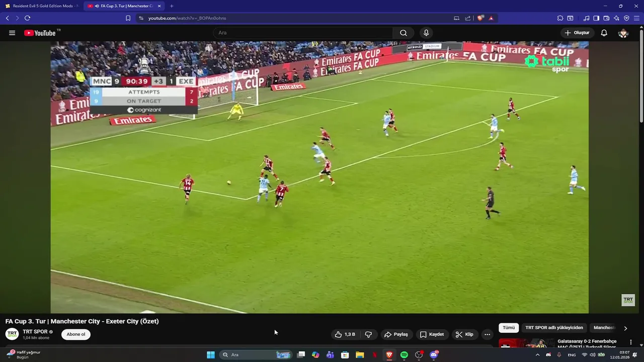Install or cast via address bar screen icon

coord(456,18)
